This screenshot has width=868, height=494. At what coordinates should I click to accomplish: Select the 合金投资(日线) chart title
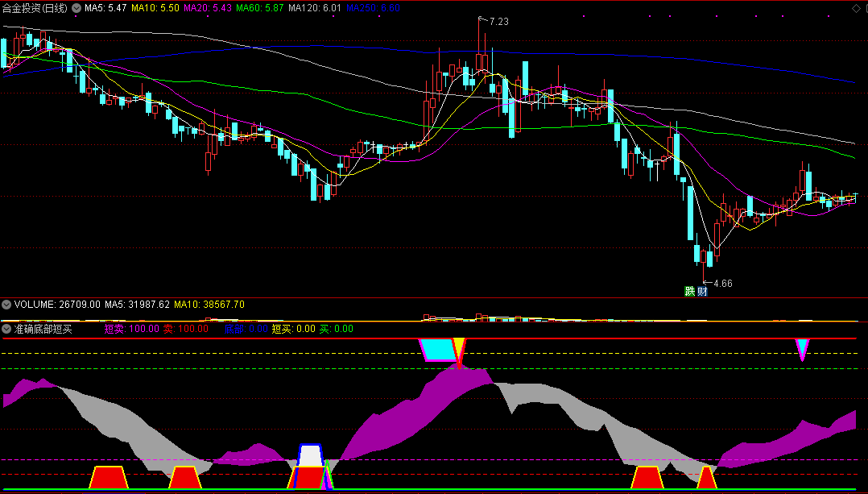35,8
